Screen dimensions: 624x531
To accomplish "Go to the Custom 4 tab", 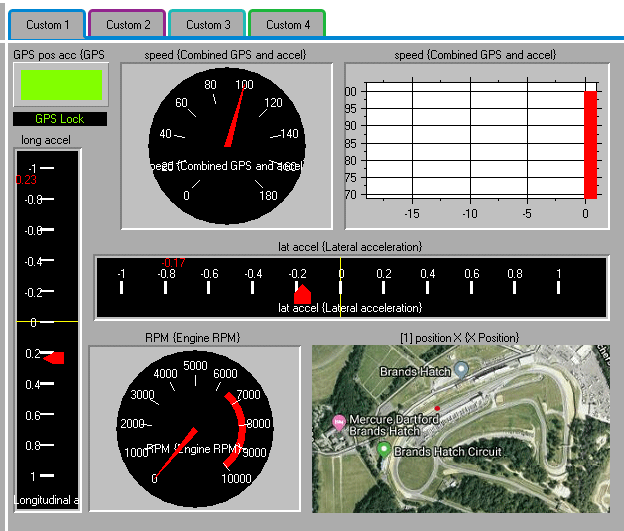I will pos(287,24).
